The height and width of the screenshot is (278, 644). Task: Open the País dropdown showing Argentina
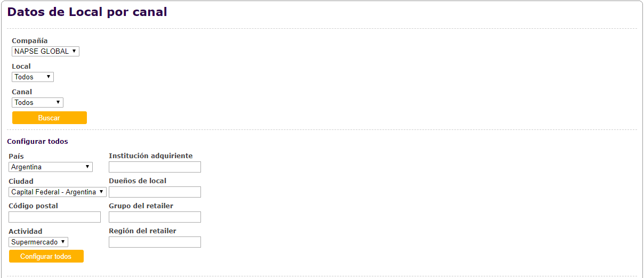tap(51, 167)
